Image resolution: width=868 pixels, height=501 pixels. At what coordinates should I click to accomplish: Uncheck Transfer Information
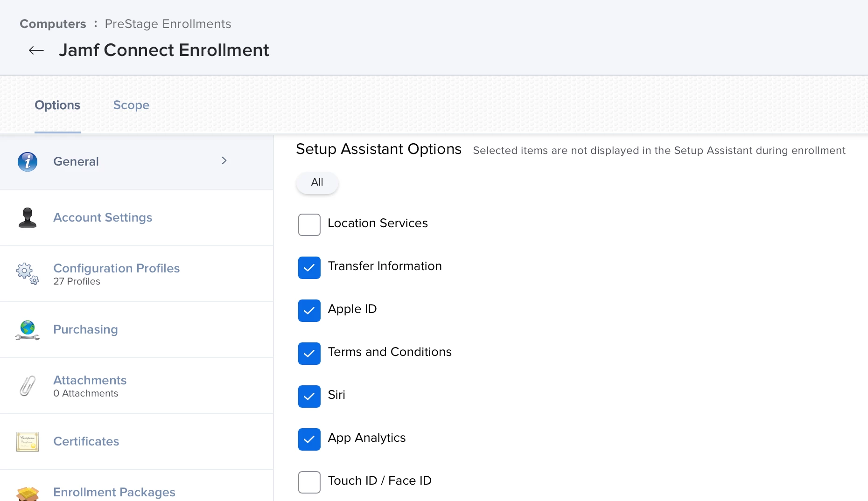tap(309, 268)
